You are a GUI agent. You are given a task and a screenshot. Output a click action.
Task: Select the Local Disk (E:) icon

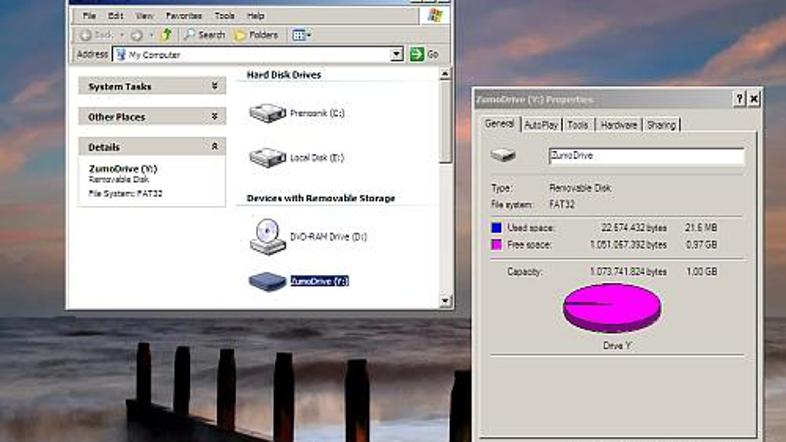267,157
